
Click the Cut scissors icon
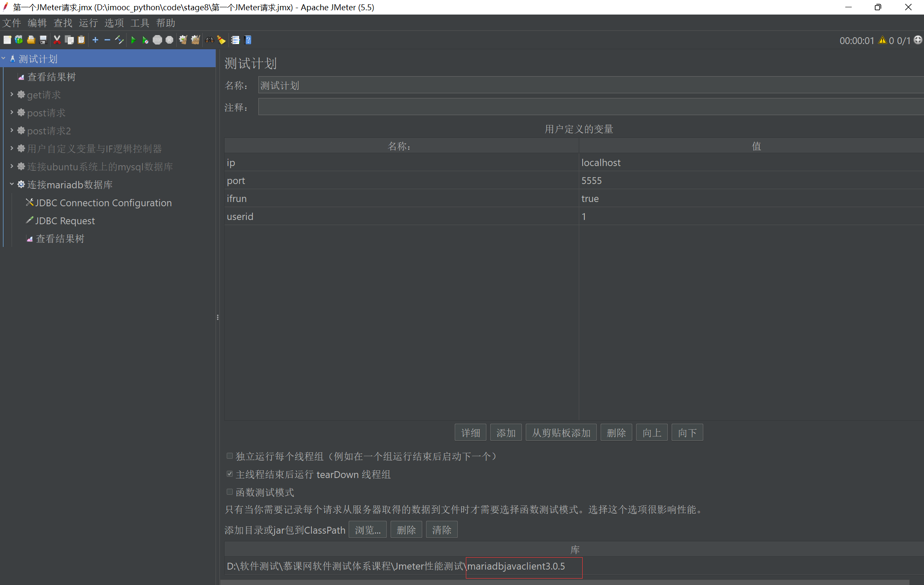[x=57, y=40]
